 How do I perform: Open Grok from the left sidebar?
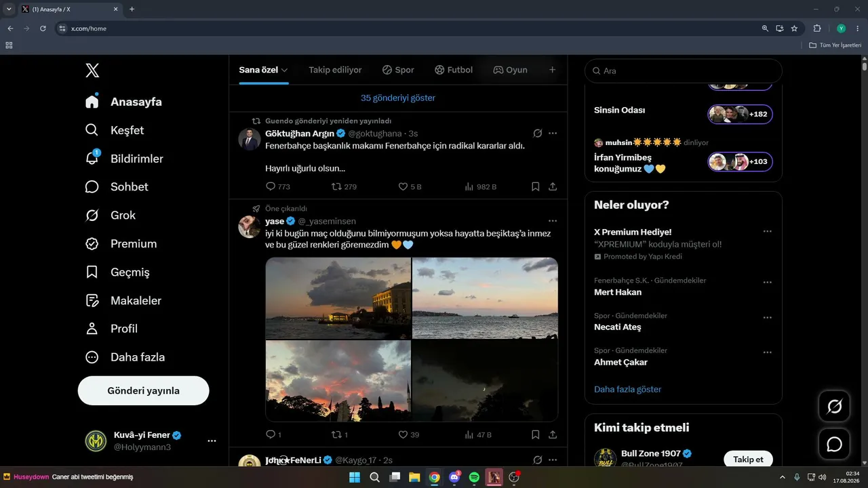110,216
